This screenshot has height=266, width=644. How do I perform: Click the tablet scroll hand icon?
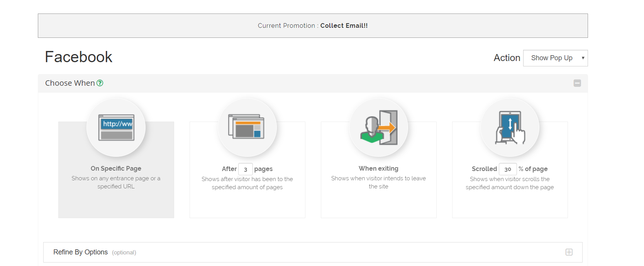coord(510,127)
